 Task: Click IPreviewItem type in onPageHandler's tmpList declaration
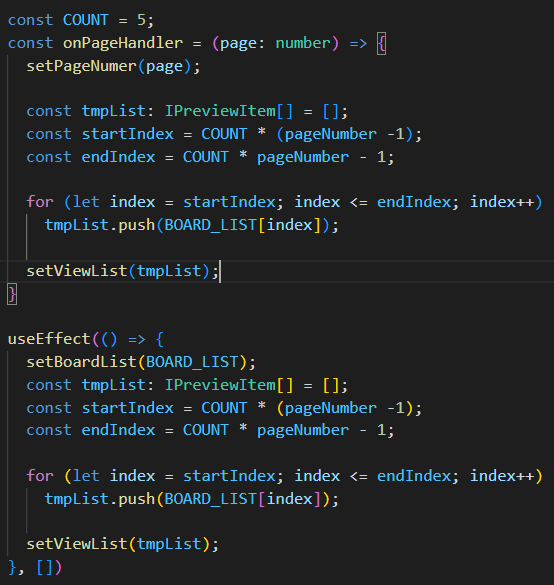pyautogui.click(x=220, y=111)
